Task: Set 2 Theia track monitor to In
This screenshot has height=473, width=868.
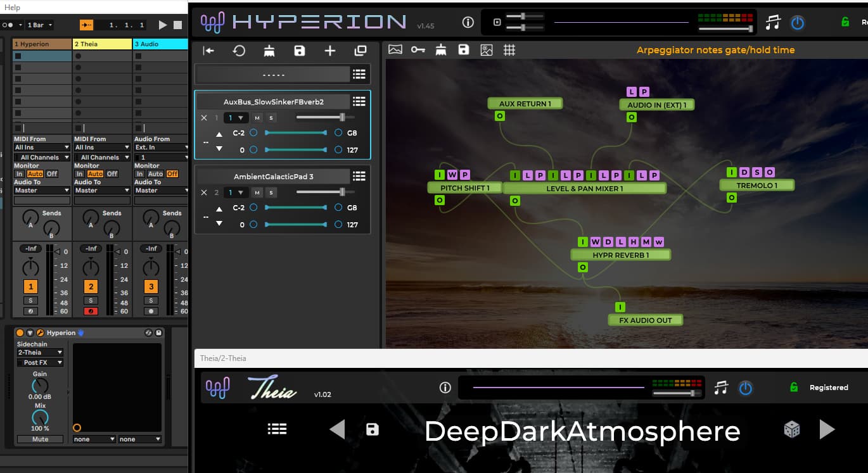Action: 80,174
